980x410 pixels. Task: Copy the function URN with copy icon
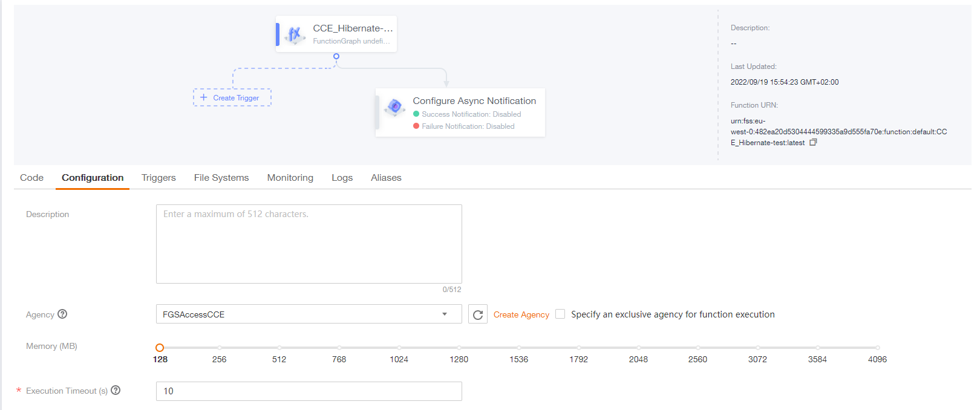(813, 143)
